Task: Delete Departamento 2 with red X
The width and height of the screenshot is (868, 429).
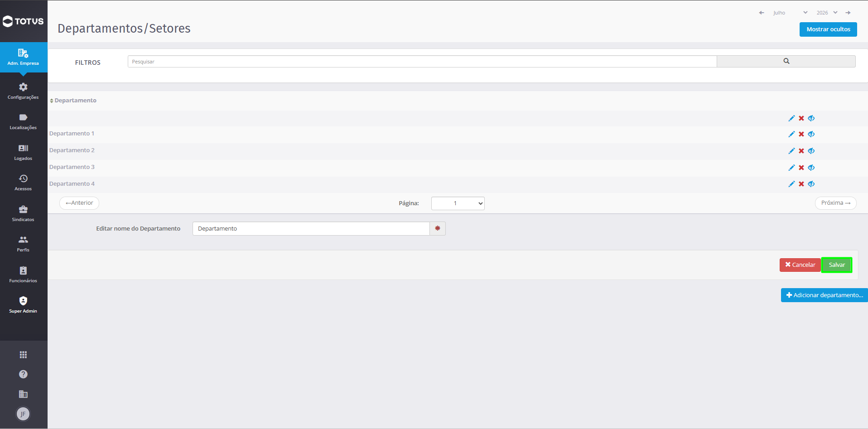Action: click(x=801, y=151)
